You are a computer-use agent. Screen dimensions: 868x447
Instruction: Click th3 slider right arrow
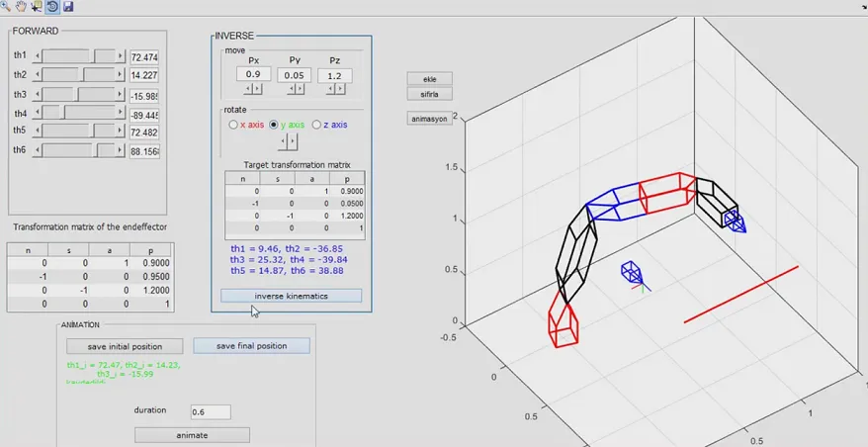point(121,94)
